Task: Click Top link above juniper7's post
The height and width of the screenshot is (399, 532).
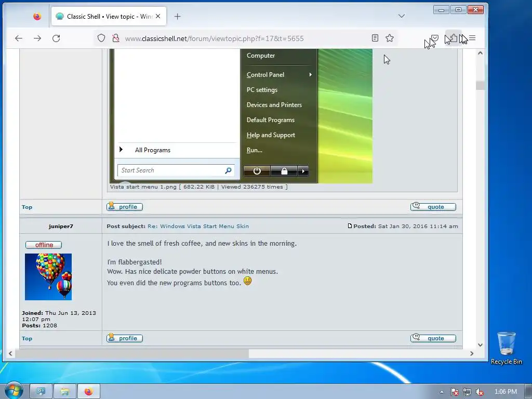Action: (27, 207)
